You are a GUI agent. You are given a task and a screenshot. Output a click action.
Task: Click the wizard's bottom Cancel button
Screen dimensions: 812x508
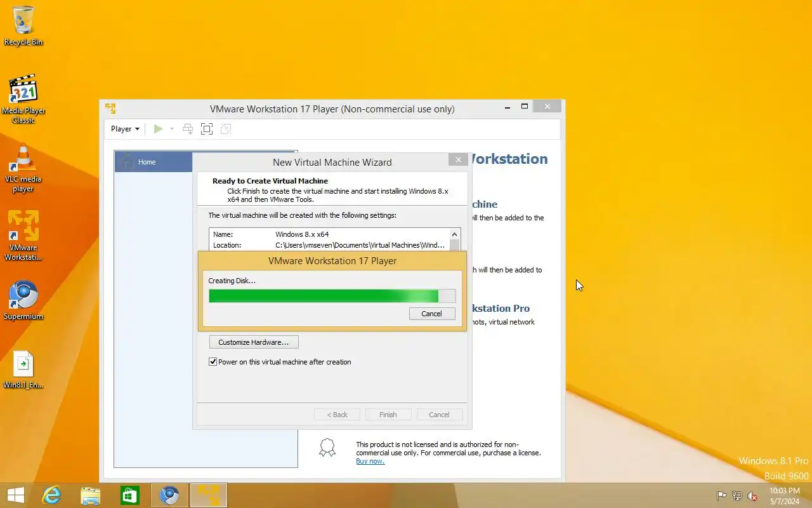click(439, 415)
